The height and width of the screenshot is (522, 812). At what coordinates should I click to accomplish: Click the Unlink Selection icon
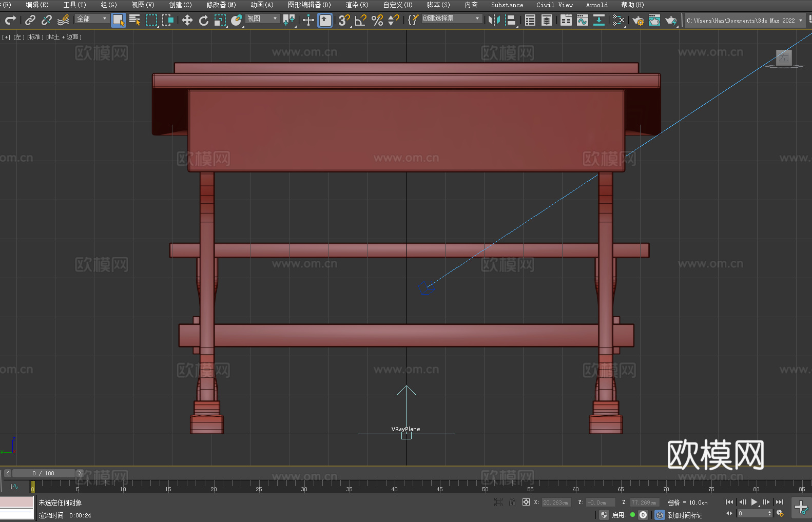(47, 20)
